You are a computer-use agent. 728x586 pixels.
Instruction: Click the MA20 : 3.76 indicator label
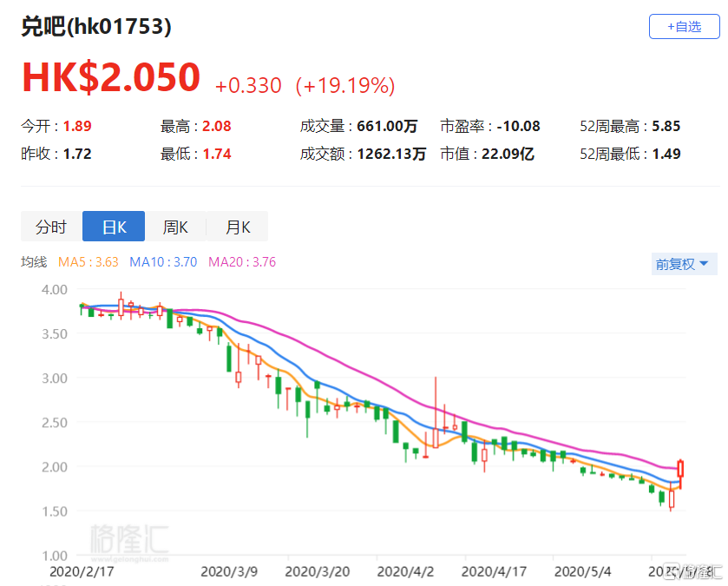(x=242, y=262)
